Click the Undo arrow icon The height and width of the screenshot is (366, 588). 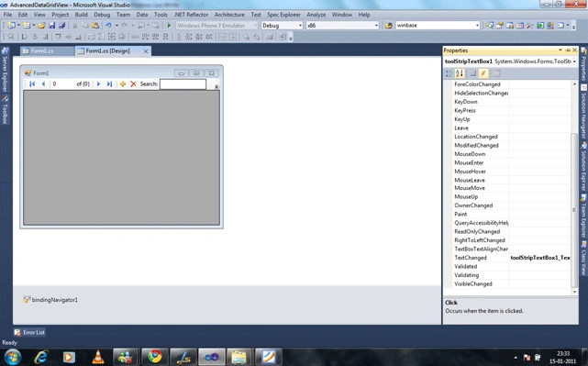click(x=108, y=26)
